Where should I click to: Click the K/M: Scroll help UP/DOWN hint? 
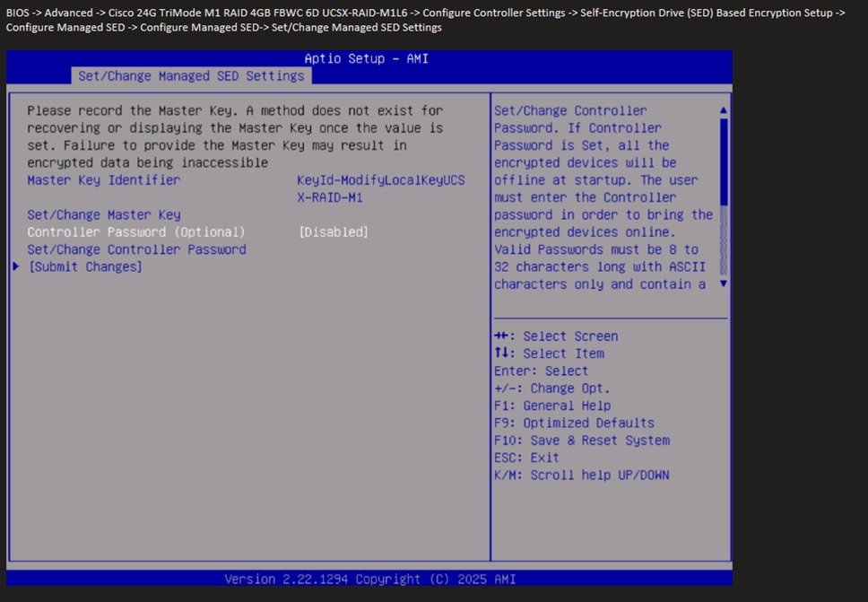(582, 475)
